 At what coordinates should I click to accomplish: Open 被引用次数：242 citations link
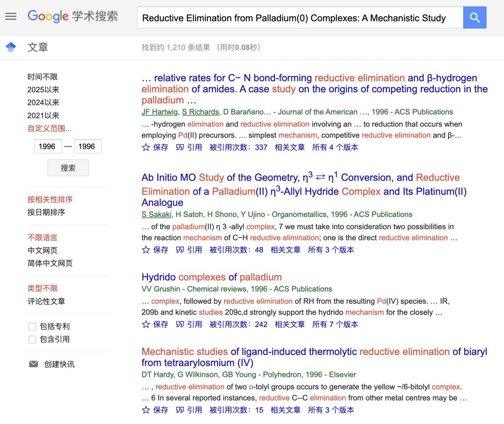click(x=238, y=325)
